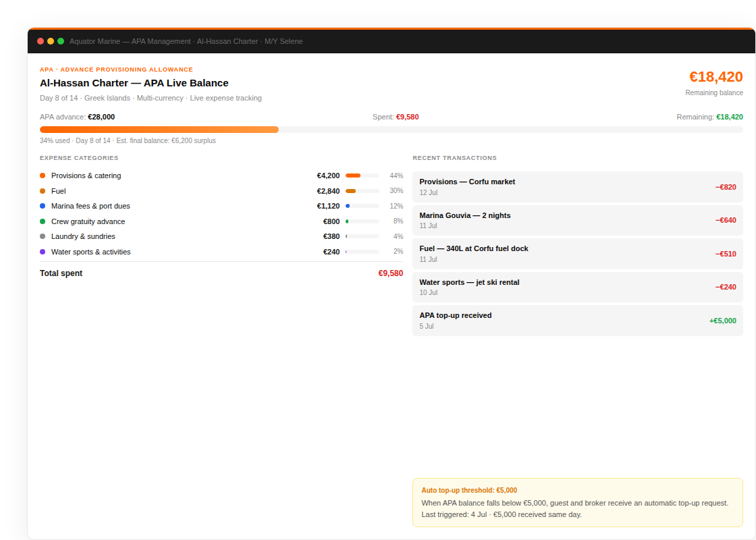
Task: Click the €800 crew gratuity amount
Action: tap(331, 221)
